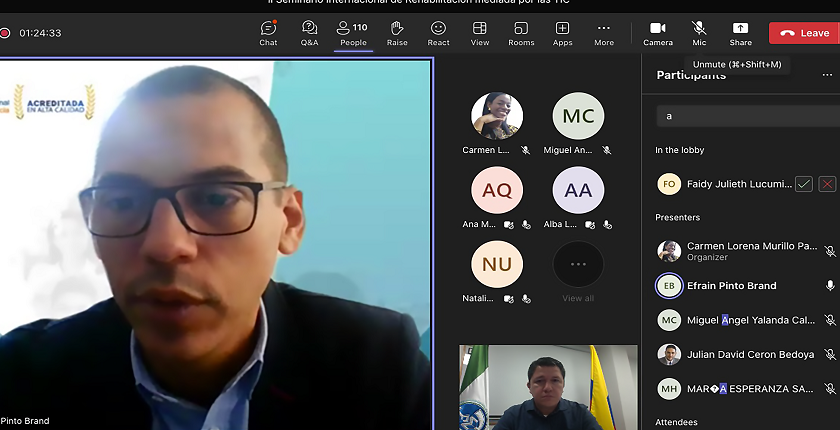Open Breakout Rooms

(x=521, y=33)
